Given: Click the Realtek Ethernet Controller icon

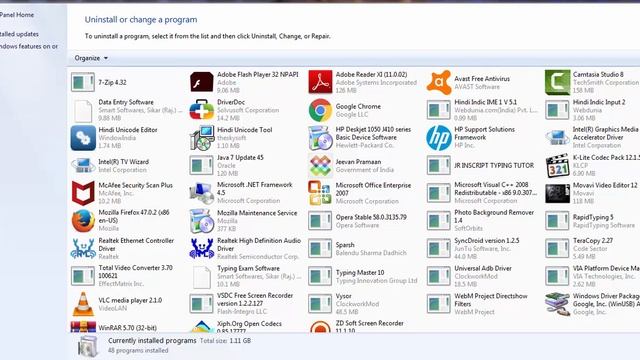Looking at the screenshot, I should pyautogui.click(x=83, y=249).
